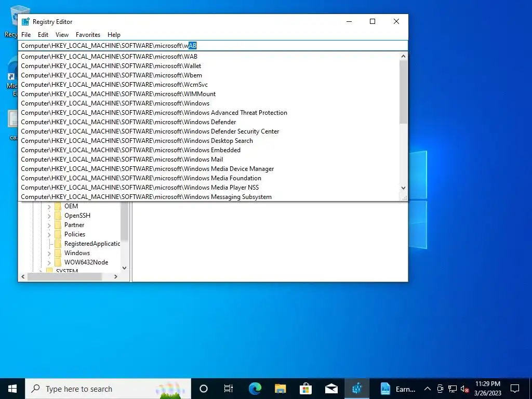Show hidden system tray icons
532x399 pixels.
(428, 389)
